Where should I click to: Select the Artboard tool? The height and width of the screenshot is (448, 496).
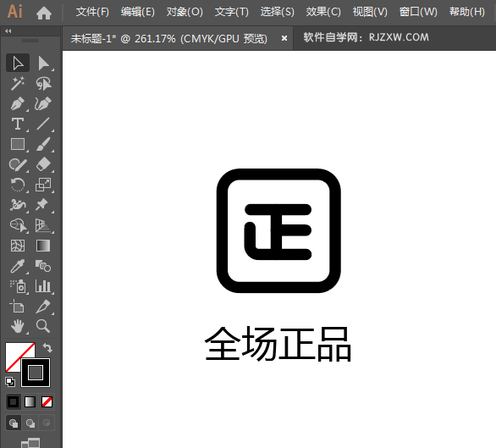click(18, 307)
